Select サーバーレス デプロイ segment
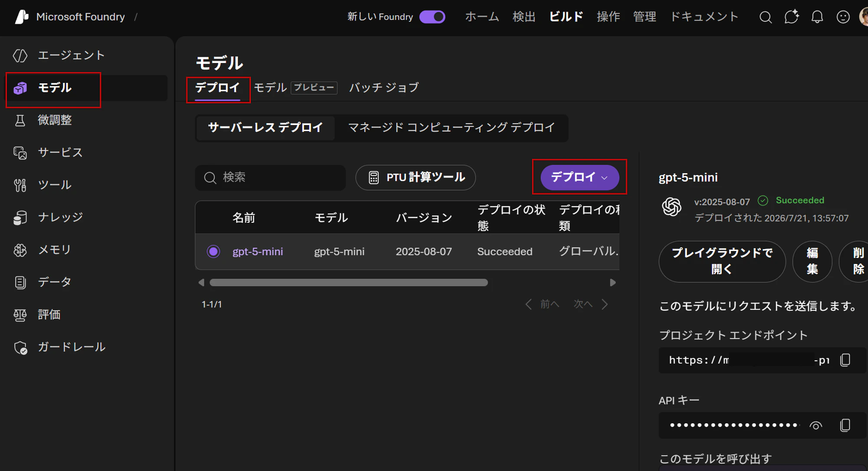This screenshot has width=868, height=471. tap(266, 128)
